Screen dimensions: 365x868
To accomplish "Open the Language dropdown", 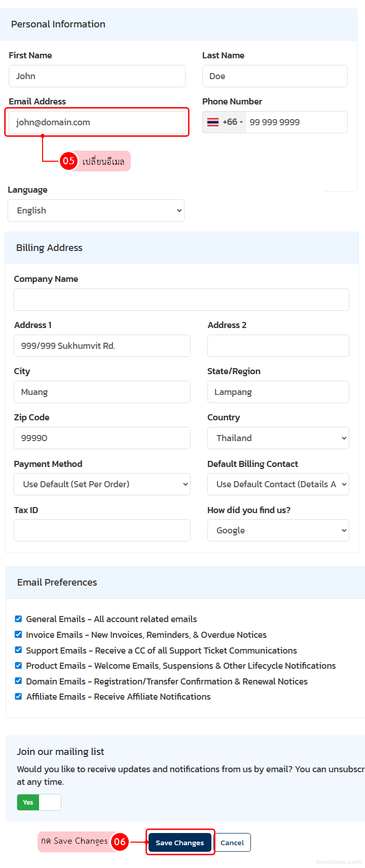I will [x=96, y=210].
